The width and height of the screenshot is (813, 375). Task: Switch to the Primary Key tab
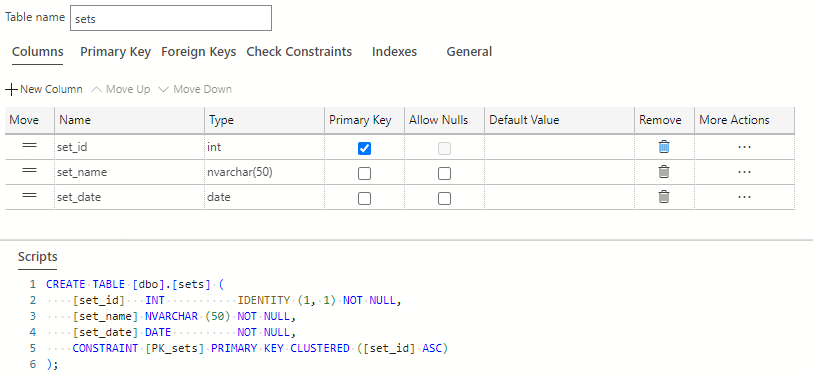pyautogui.click(x=116, y=52)
